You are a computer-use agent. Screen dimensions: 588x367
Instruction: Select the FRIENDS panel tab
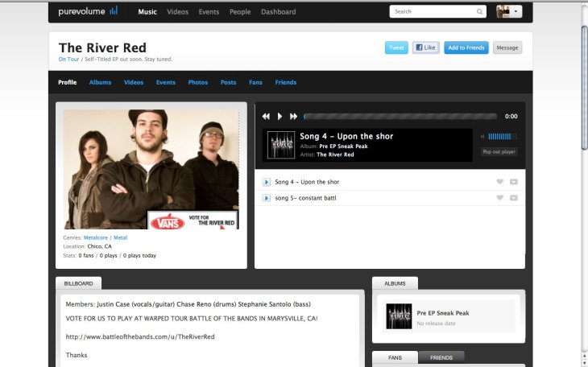(441, 357)
